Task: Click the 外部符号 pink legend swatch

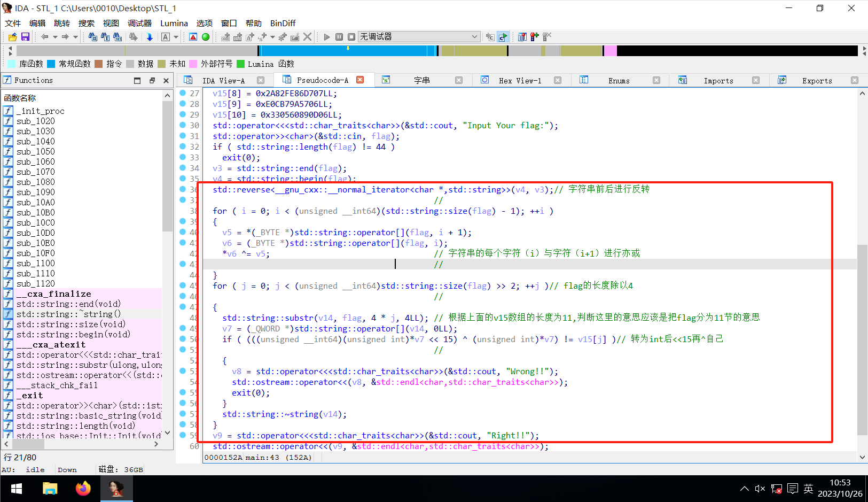Action: point(193,64)
